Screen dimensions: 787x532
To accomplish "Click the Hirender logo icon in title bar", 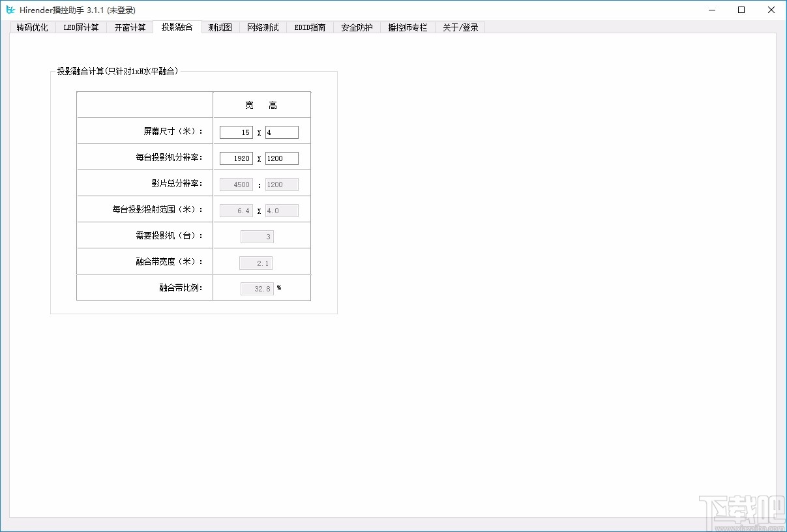I will [x=9, y=10].
